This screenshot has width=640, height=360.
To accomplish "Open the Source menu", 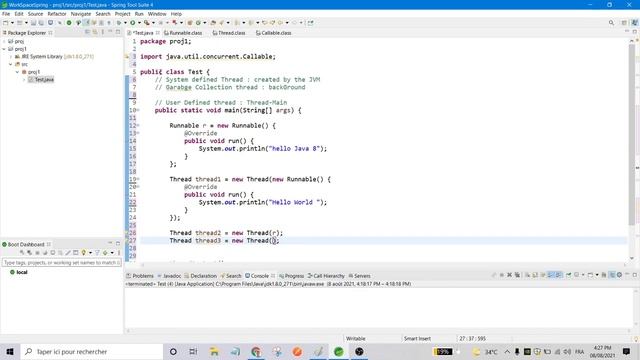I will pyautogui.click(x=35, y=14).
